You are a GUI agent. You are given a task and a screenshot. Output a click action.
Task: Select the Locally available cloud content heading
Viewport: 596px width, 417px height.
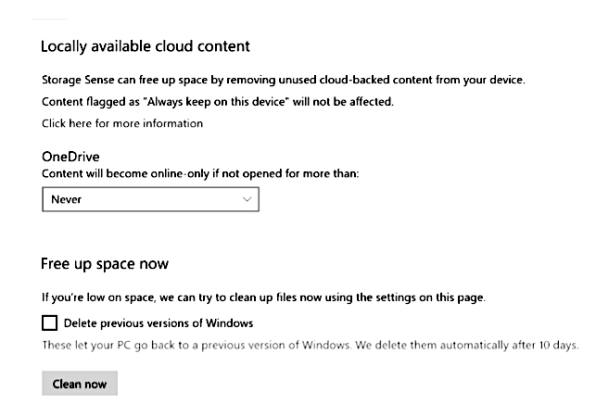pyautogui.click(x=145, y=46)
